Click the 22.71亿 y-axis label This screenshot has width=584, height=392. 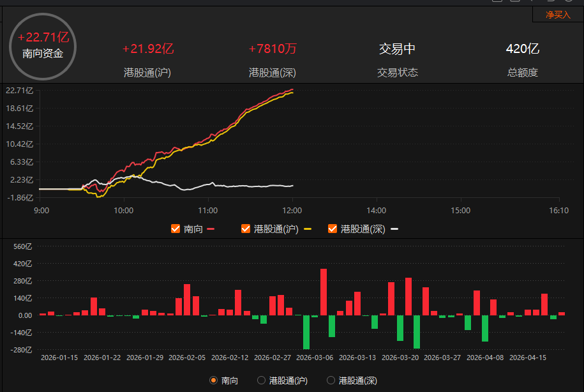click(20, 91)
